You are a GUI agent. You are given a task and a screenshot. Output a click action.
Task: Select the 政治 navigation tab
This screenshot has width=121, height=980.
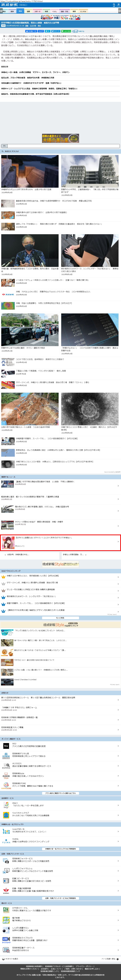pos(4,11)
